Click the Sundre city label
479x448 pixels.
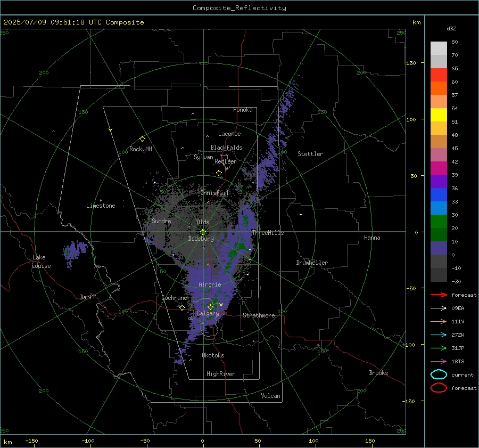(161, 221)
